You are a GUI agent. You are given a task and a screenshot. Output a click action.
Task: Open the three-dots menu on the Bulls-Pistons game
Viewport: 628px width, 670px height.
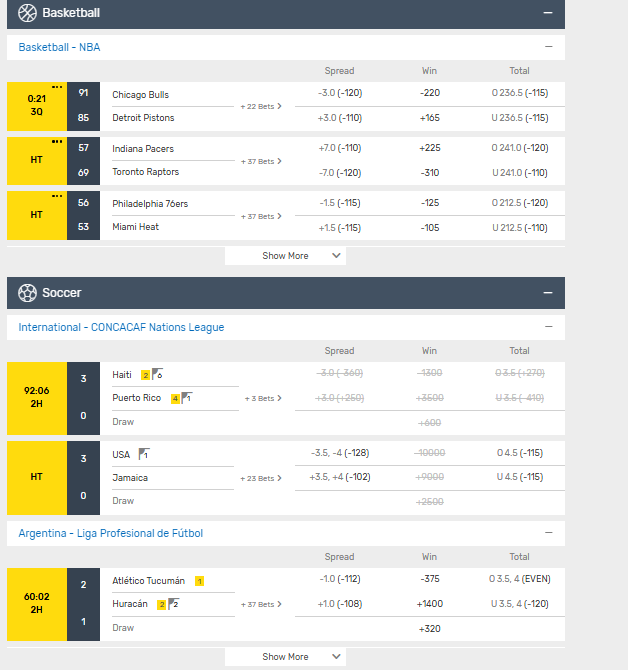click(x=57, y=87)
